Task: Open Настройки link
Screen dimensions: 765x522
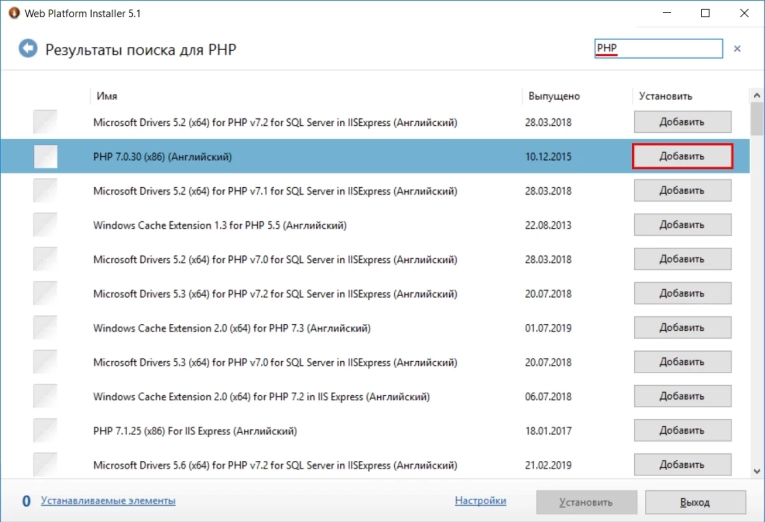Action: [x=481, y=501]
